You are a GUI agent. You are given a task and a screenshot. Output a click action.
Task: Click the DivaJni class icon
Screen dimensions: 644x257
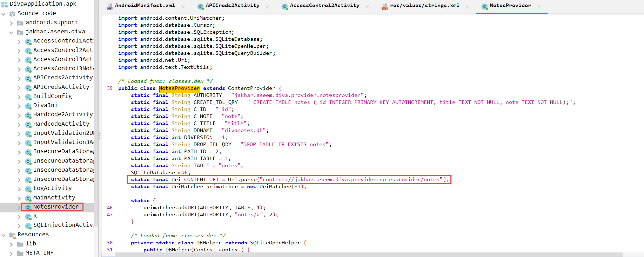pos(28,106)
